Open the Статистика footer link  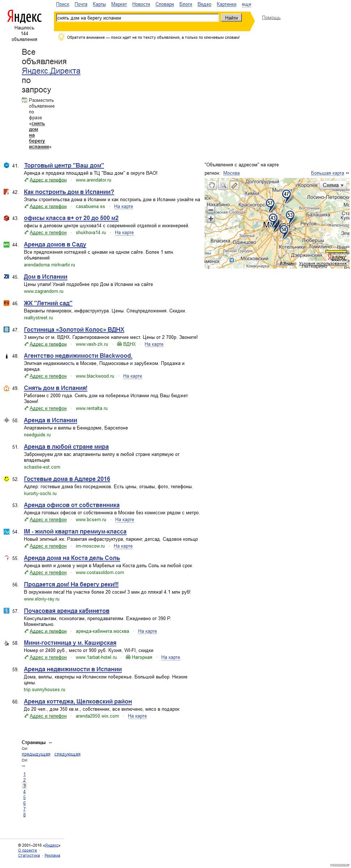point(29,856)
